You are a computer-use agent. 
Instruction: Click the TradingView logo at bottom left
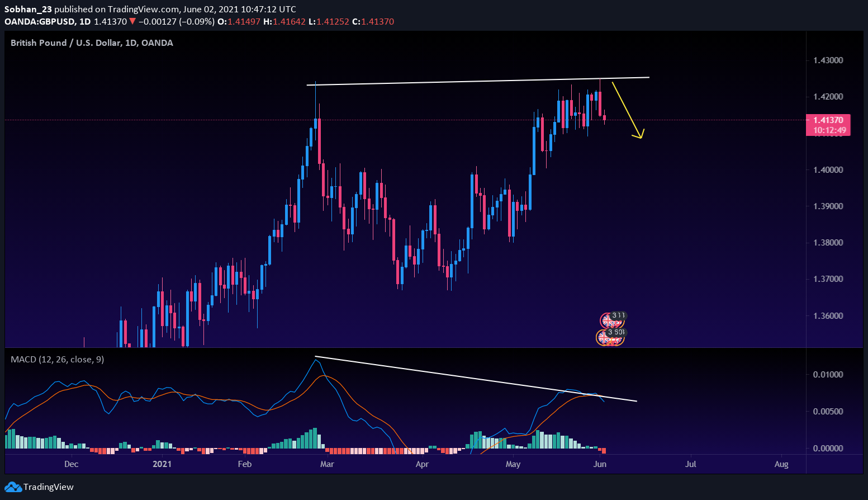click(x=40, y=487)
